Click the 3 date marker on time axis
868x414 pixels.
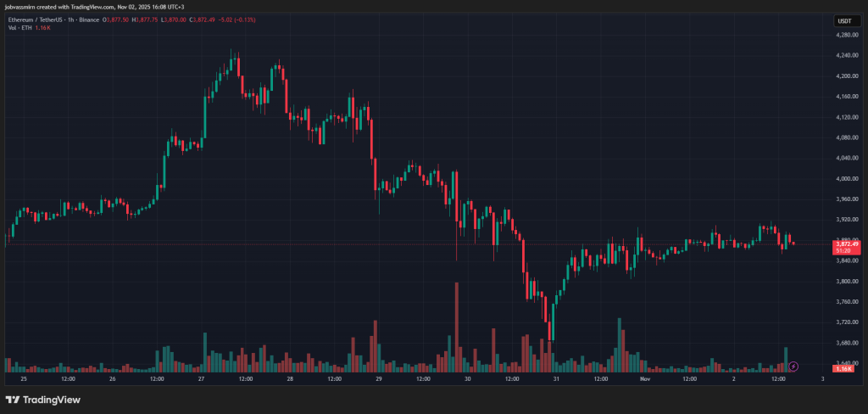point(822,379)
